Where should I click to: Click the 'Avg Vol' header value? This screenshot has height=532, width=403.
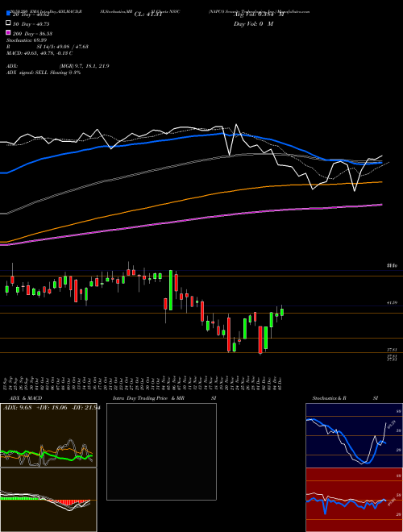coord(258,15)
